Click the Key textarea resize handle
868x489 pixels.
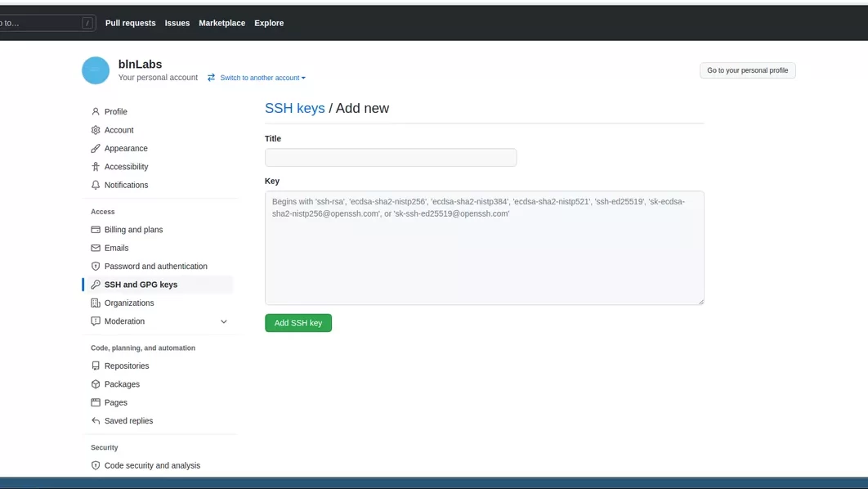point(700,301)
